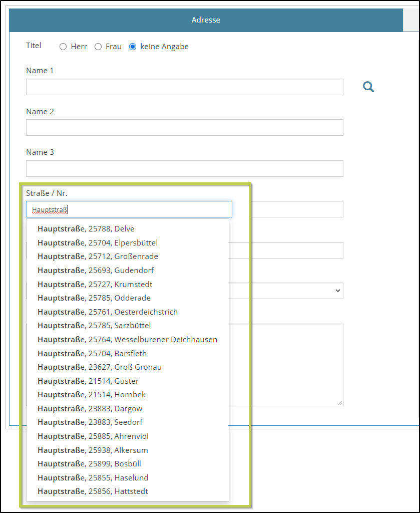Select Hauptstraße, 25764, Wesselburener Deichhausen entry
The width and height of the screenshot is (420, 513).
(127, 340)
